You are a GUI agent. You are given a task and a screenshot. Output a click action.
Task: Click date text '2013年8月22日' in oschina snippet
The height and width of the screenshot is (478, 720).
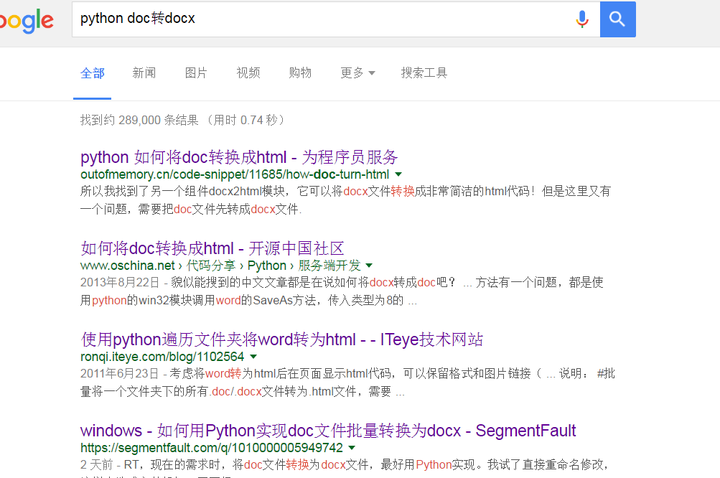(120, 282)
